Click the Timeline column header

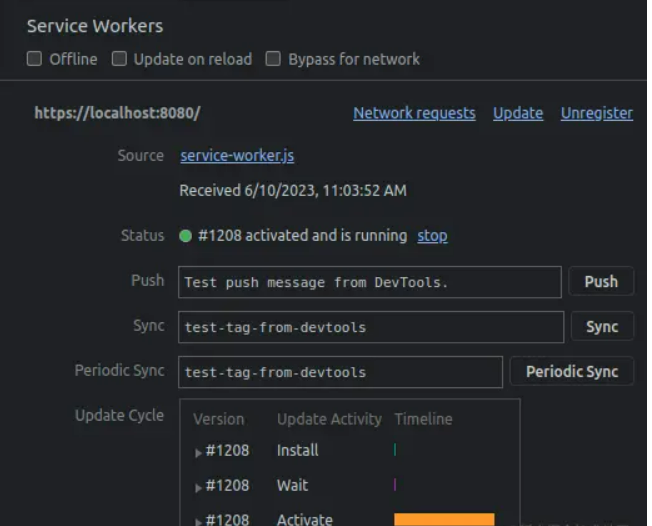423,419
